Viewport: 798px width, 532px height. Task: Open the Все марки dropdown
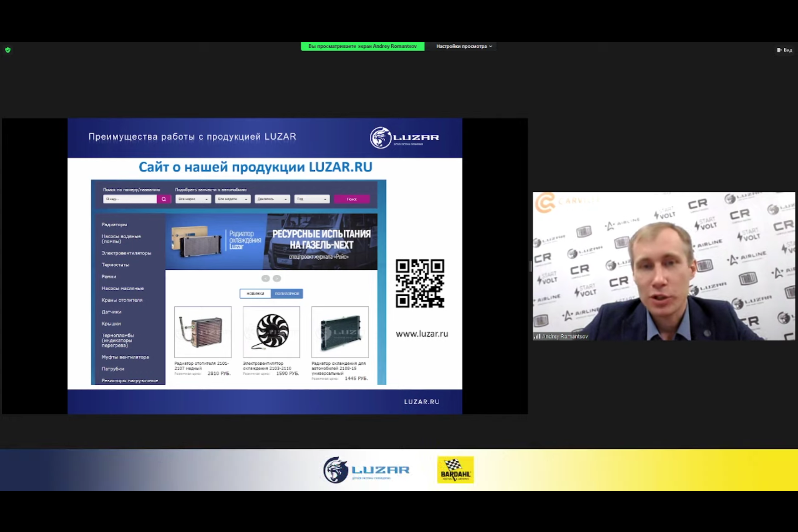193,199
